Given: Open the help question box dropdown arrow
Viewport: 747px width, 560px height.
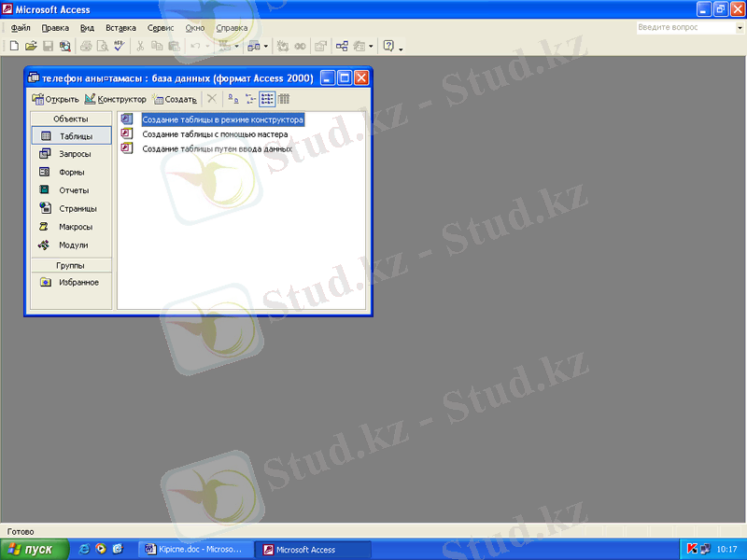Looking at the screenshot, I should (x=740, y=28).
